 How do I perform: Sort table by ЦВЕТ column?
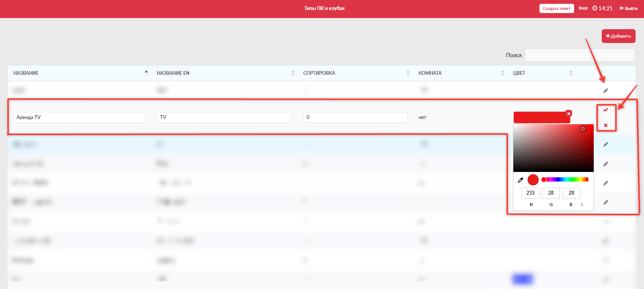pos(542,73)
